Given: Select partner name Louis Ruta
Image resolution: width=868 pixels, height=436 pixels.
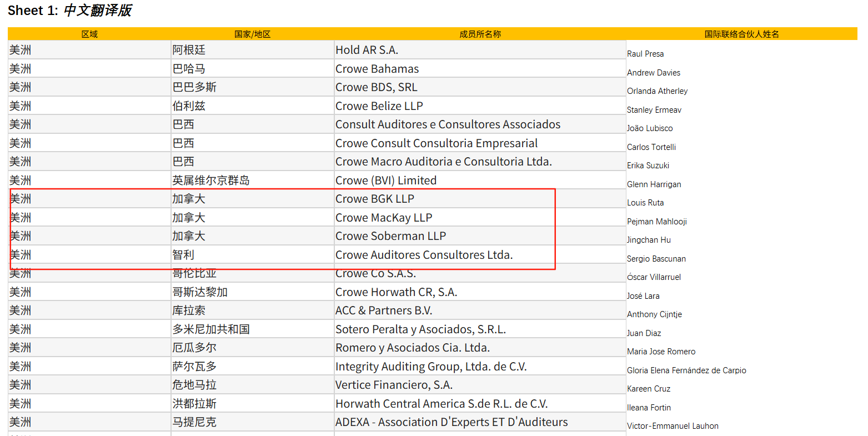Looking at the screenshot, I should (645, 203).
